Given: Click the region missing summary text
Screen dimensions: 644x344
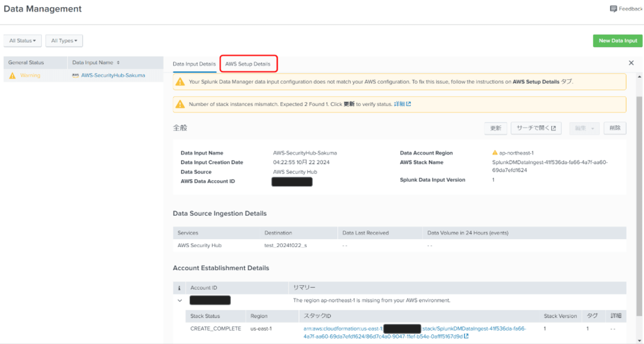Looking at the screenshot, I should click(x=372, y=301).
